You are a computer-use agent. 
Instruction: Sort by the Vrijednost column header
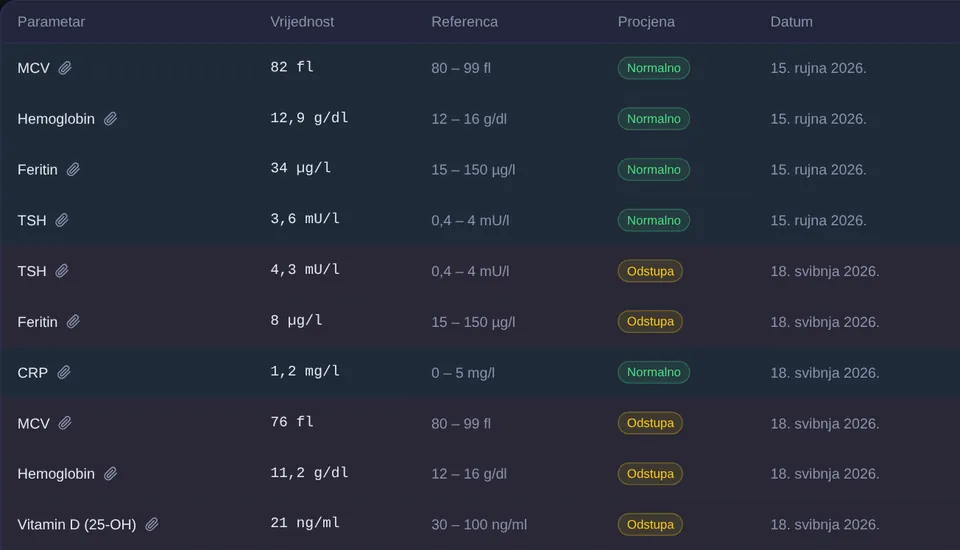point(302,22)
